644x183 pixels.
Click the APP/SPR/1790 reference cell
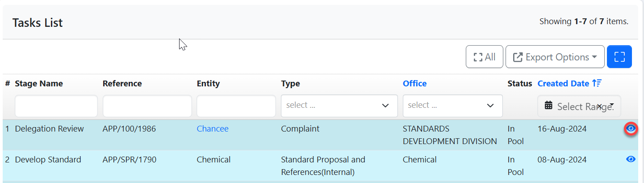pyautogui.click(x=130, y=160)
